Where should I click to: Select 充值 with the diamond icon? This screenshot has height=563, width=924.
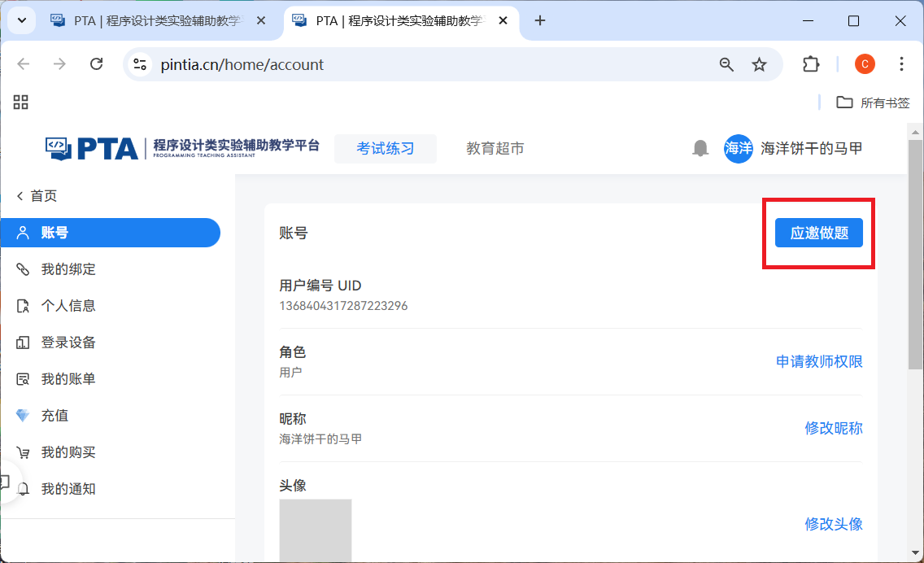54,416
